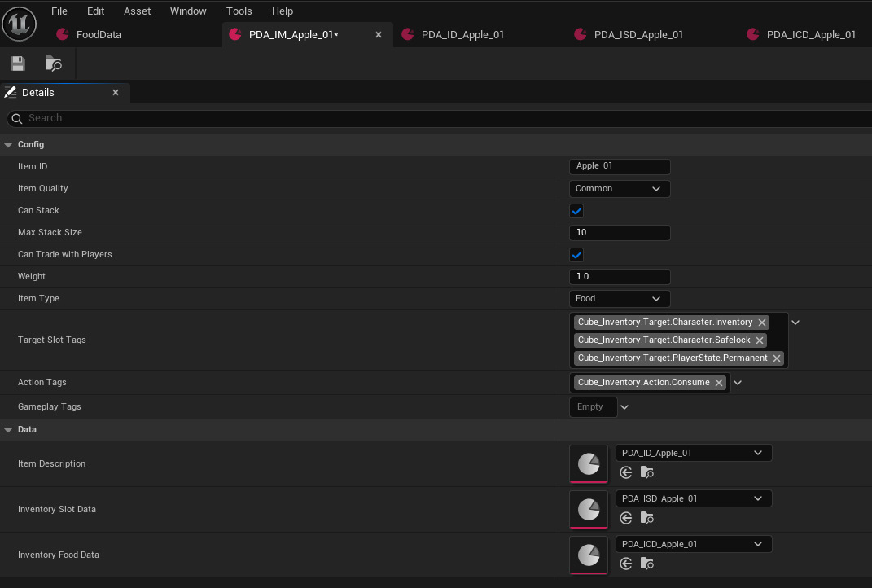This screenshot has height=588, width=872.
Task: Open the Item Type Food dropdown
Action: [620, 299]
